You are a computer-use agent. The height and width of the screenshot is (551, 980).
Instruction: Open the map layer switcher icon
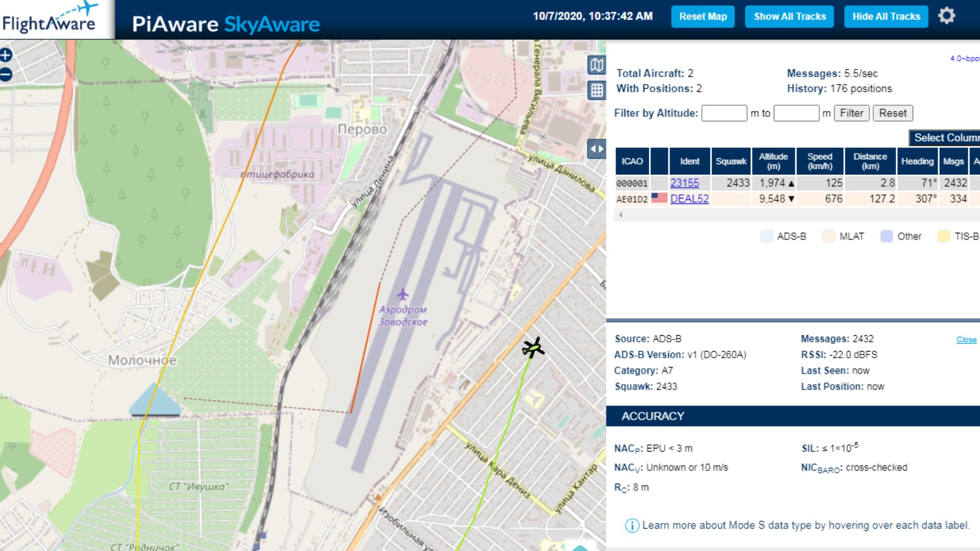tap(597, 65)
